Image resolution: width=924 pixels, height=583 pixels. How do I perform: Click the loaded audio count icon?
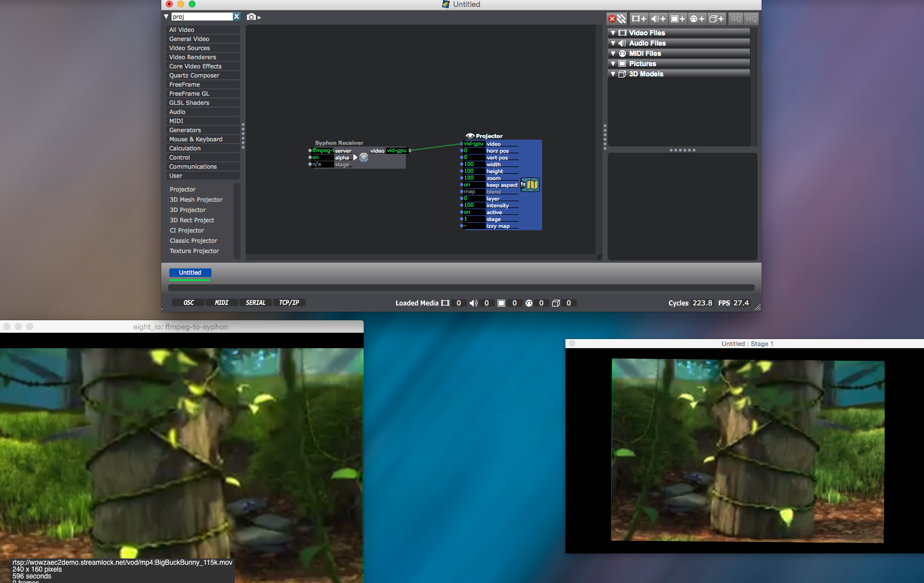473,303
